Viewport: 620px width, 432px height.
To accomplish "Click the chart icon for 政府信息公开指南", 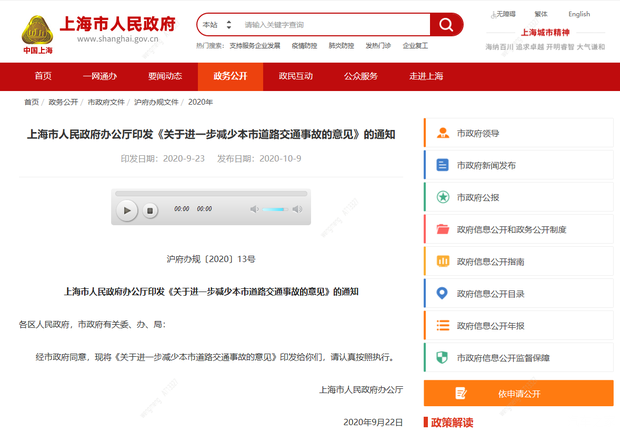I will tap(442, 261).
